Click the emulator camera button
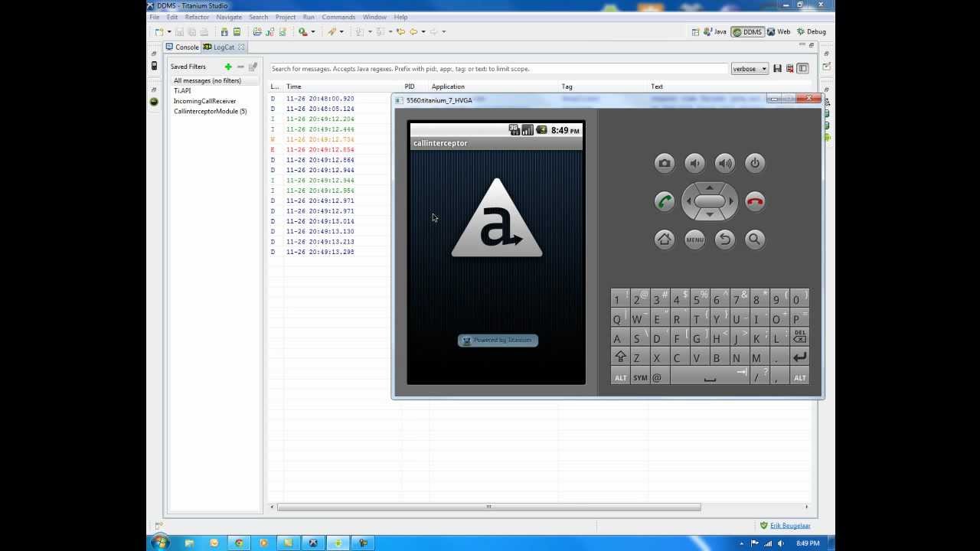This screenshot has height=551, width=980. (665, 163)
